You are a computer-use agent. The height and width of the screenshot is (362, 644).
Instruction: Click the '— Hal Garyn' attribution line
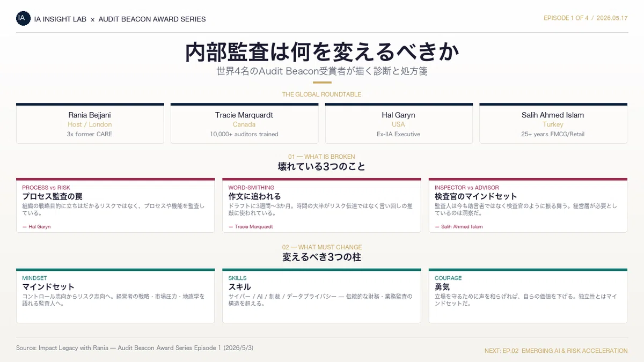36,227
